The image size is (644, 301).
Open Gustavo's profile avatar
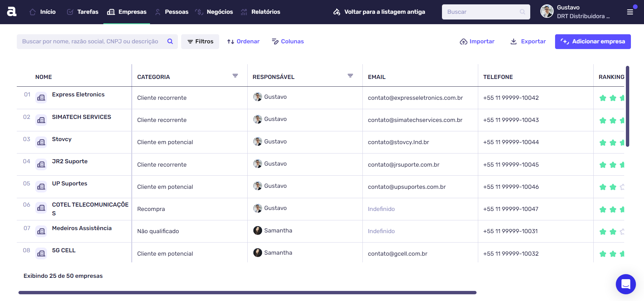(x=547, y=11)
